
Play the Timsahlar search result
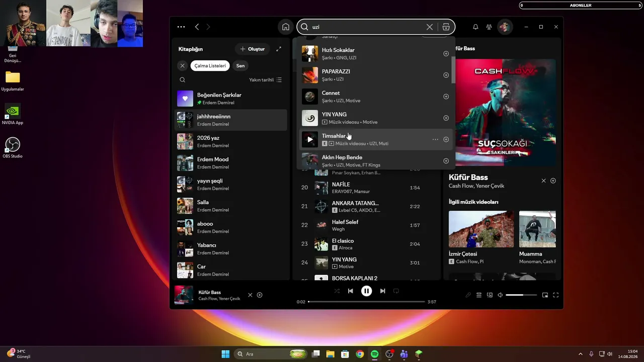pyautogui.click(x=310, y=139)
